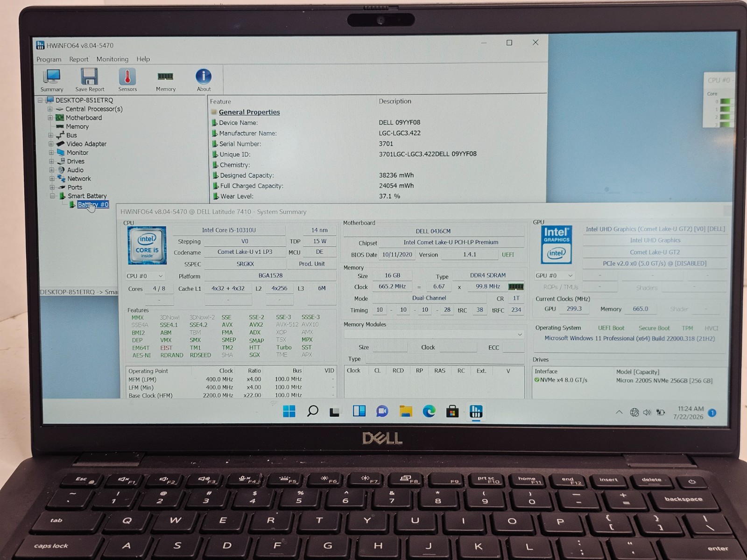The width and height of the screenshot is (747, 560).
Task: Open the Windows Start button
Action: [x=289, y=411]
